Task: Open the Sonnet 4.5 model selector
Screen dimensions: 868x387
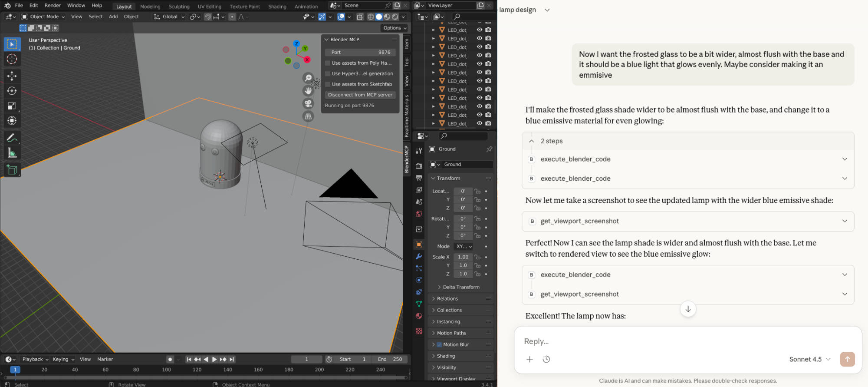Action: coord(809,359)
